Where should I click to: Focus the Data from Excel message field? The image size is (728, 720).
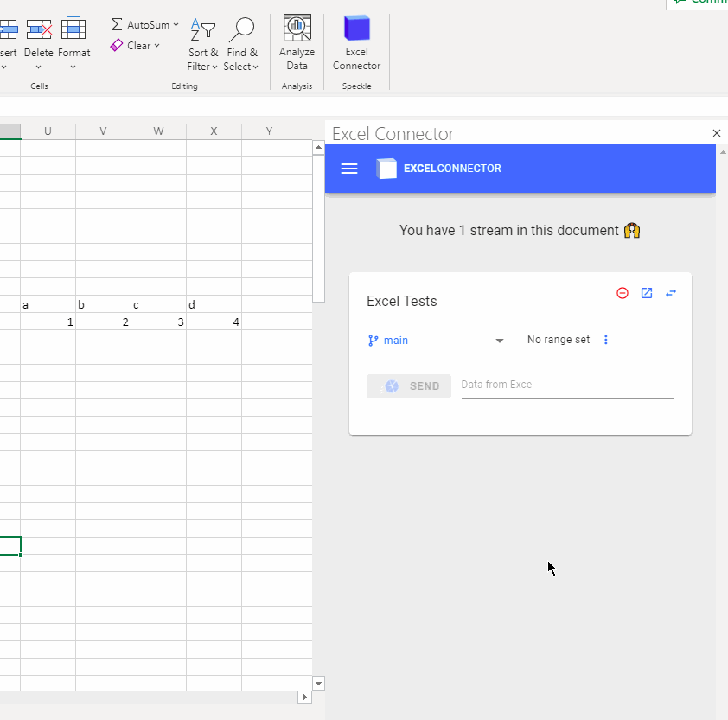pyautogui.click(x=567, y=385)
